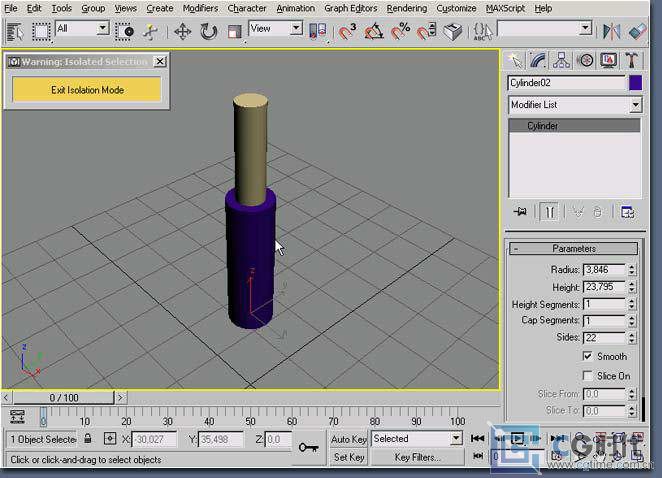Image resolution: width=662 pixels, height=478 pixels.
Task: Click the Use Pivot Point Center icon
Action: tap(317, 32)
